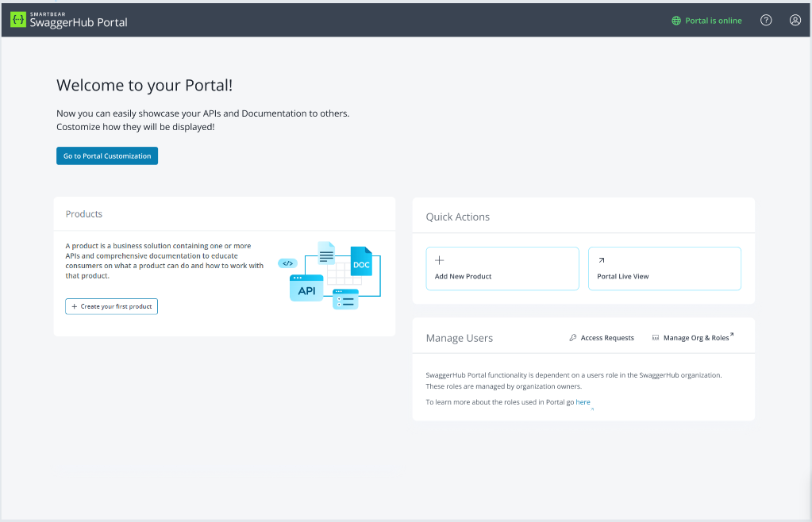Viewport: 812px width, 522px height.
Task: Click the organization icon beside Manage Org & Roles
Action: click(655, 337)
